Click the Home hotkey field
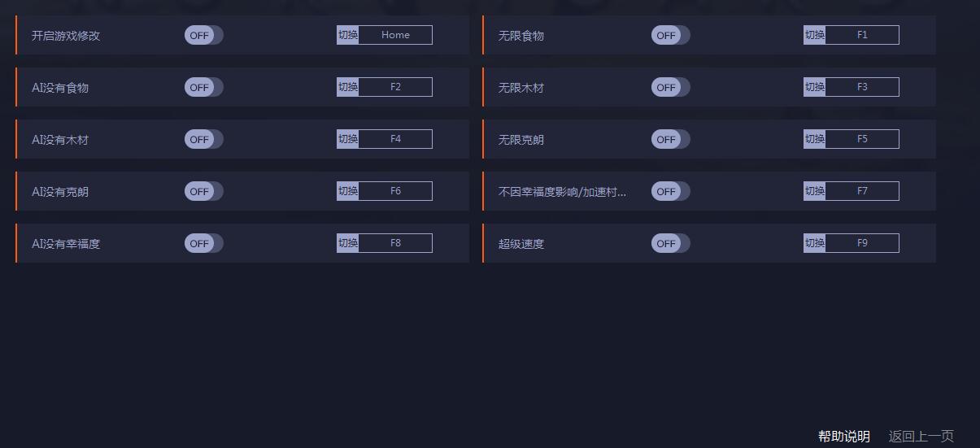Image resolution: width=980 pixels, height=448 pixels. 395,35
